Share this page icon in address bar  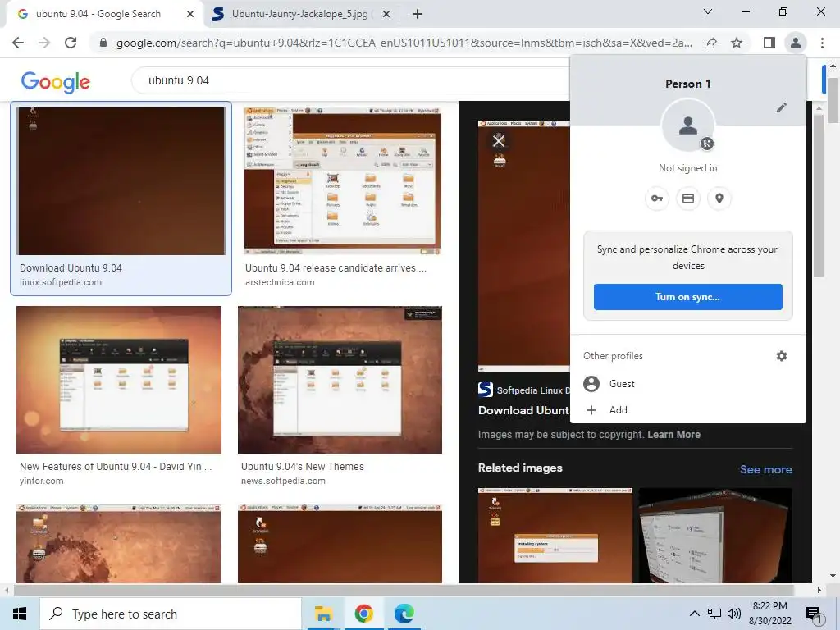[x=710, y=43]
